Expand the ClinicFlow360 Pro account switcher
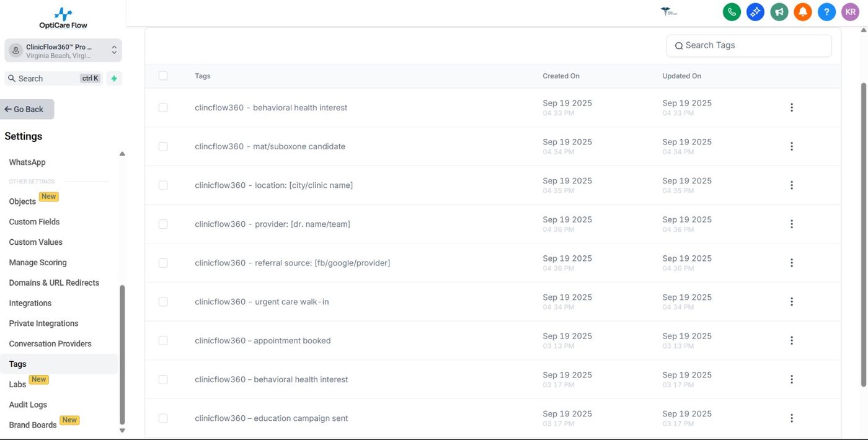868x440 pixels. tap(63, 51)
